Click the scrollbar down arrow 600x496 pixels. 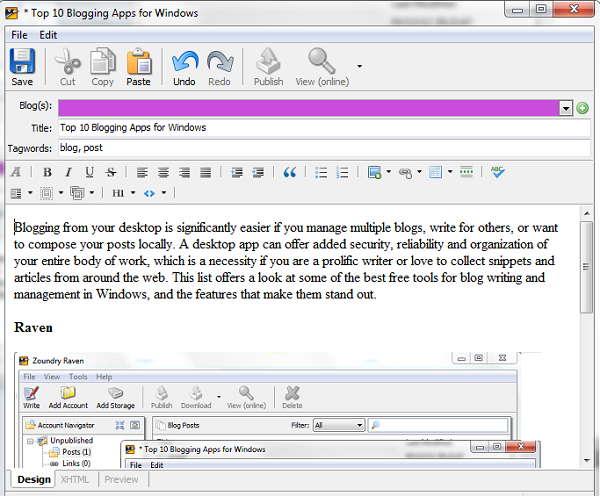point(587,460)
